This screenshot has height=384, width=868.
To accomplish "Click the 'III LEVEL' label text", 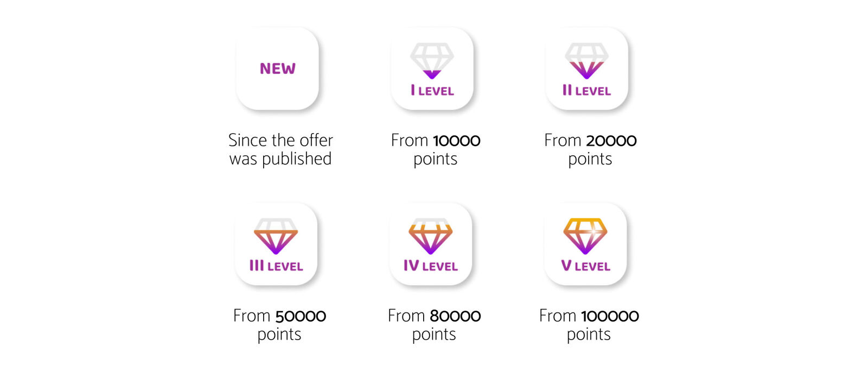I will pyautogui.click(x=276, y=266).
